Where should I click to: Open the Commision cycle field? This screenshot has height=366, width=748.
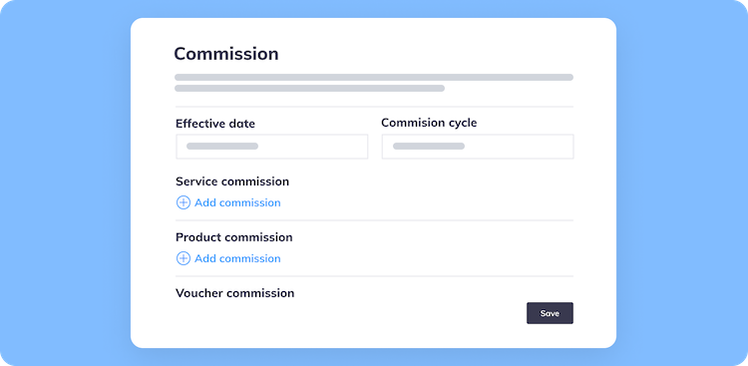coord(478,146)
